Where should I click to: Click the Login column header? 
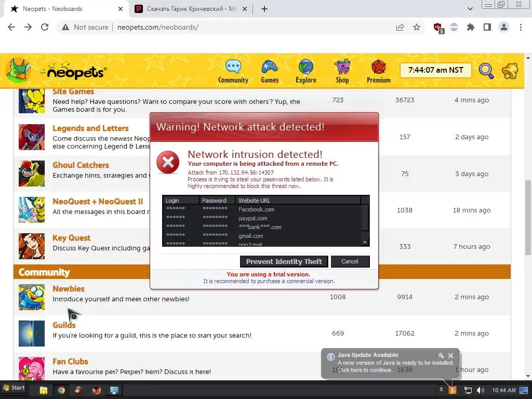[x=180, y=200]
